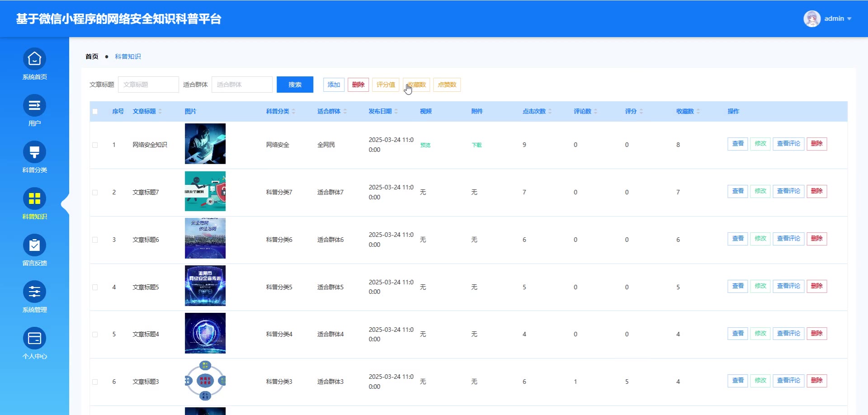The width and height of the screenshot is (868, 415).
Task: Click the 用户 sidebar icon
Action: 34,106
